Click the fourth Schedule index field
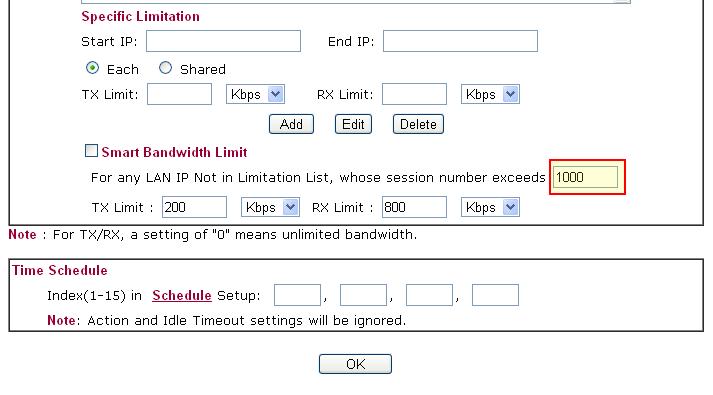 tap(495, 295)
